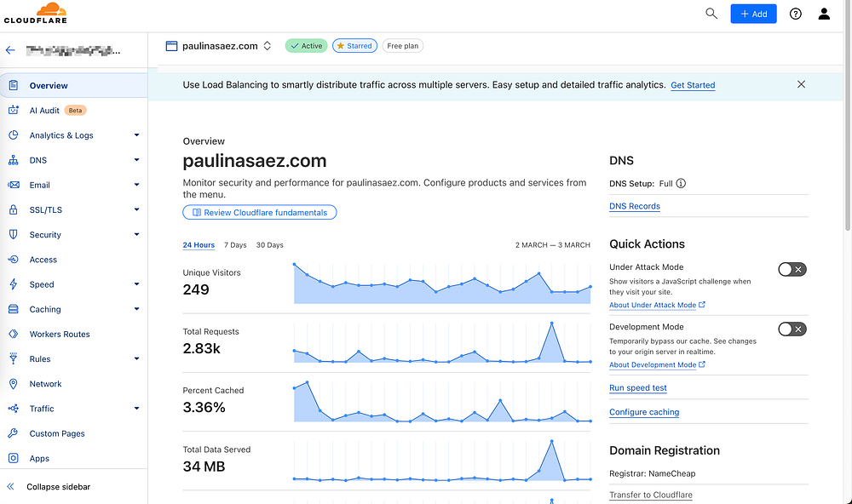852x504 pixels.
Task: Click the Cloudflare logo
Action: tap(35, 14)
